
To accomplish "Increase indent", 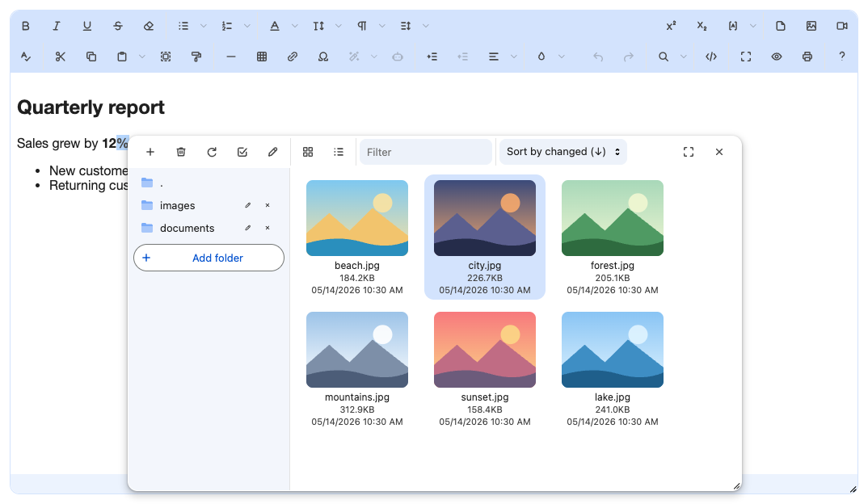I will [x=432, y=57].
